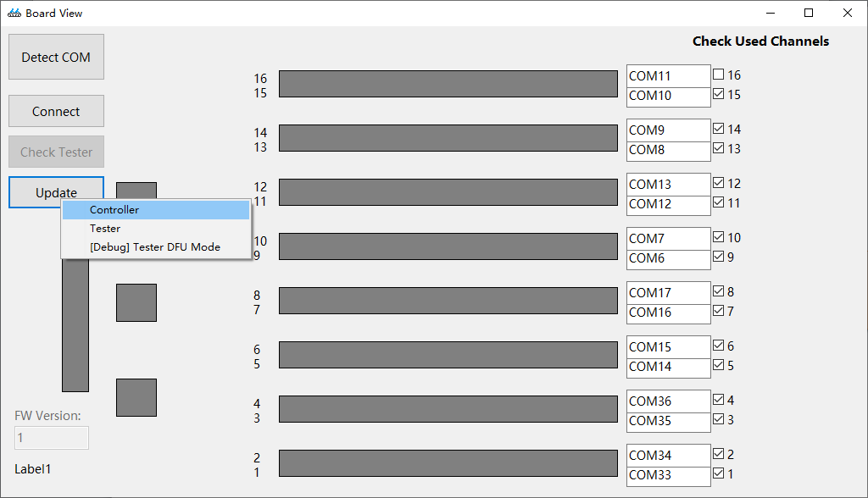Screen dimensions: 868x498
Task: Pick [Debug] Tester DFU Mode option
Action: pos(156,247)
